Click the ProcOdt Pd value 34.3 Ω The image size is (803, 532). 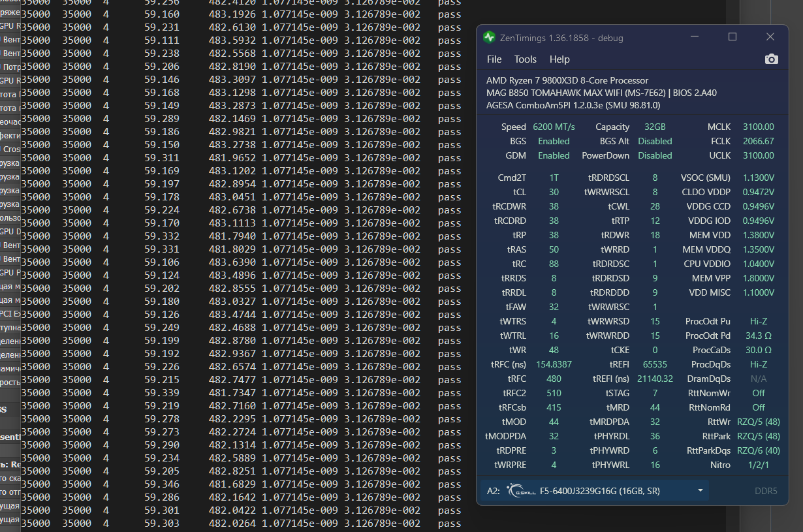759,336
